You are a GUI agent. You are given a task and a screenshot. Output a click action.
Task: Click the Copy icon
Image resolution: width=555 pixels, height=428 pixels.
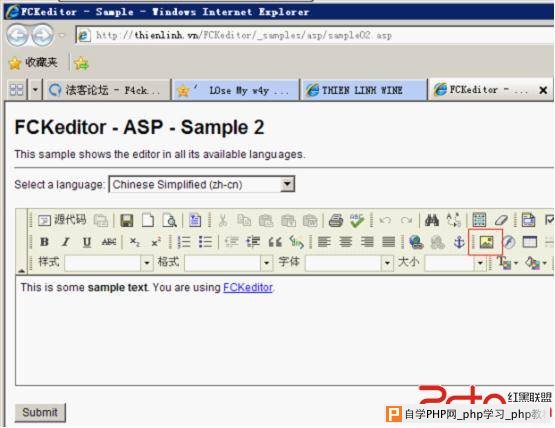coord(244,221)
